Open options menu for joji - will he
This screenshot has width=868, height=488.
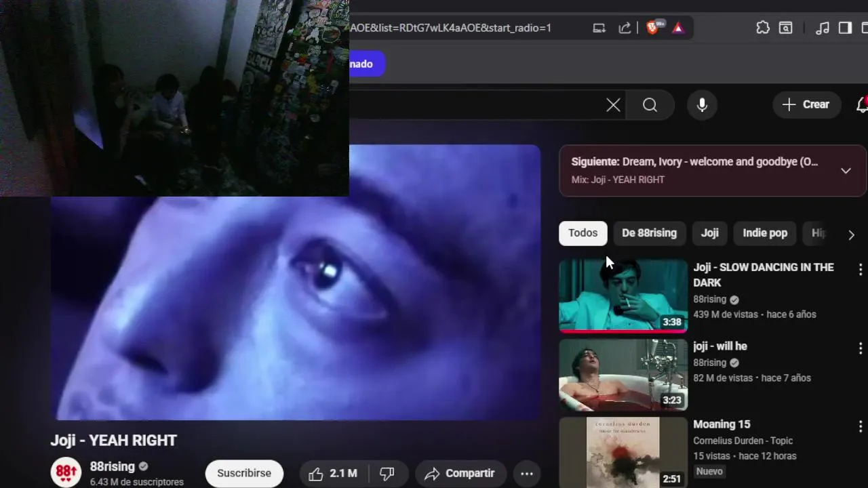[x=860, y=348]
